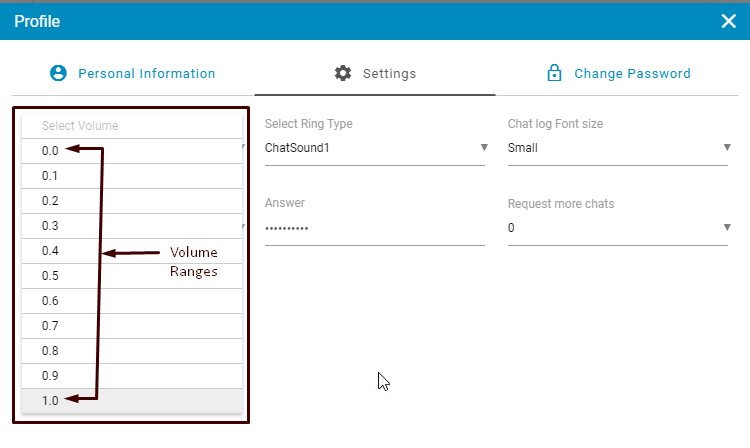Click the Answer password field

tap(374, 228)
